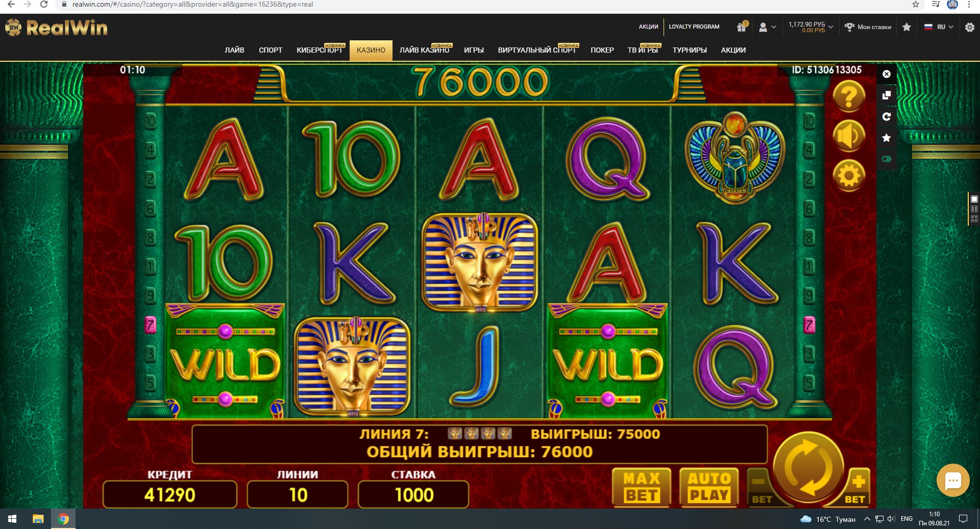This screenshot has height=529, width=980.
Task: Open the ТУРНИРЫ menu item
Action: (x=690, y=50)
